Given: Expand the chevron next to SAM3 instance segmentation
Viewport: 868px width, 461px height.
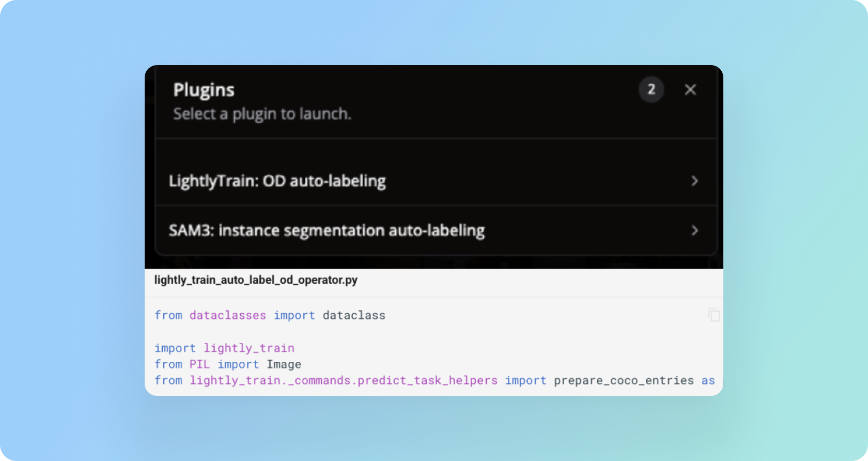Looking at the screenshot, I should point(695,230).
